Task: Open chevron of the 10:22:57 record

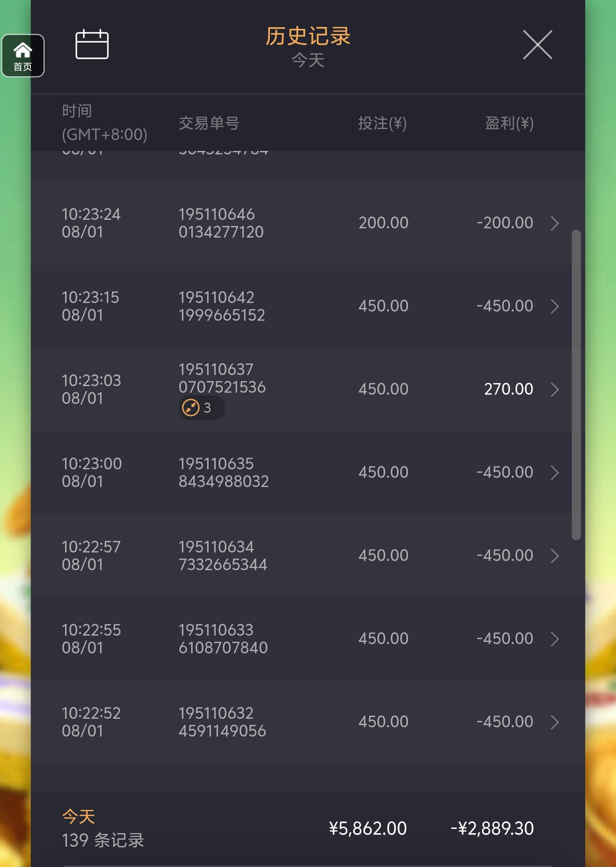Action: click(554, 556)
